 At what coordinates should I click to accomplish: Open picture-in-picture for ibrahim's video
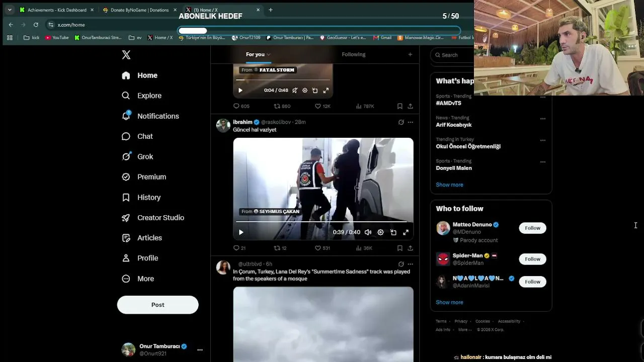click(x=393, y=232)
